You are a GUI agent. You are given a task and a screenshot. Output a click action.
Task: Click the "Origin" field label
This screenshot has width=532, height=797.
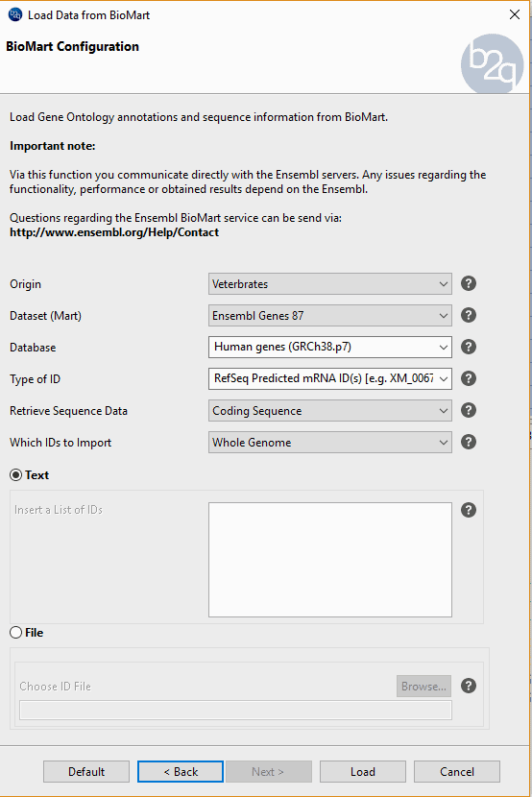25,284
